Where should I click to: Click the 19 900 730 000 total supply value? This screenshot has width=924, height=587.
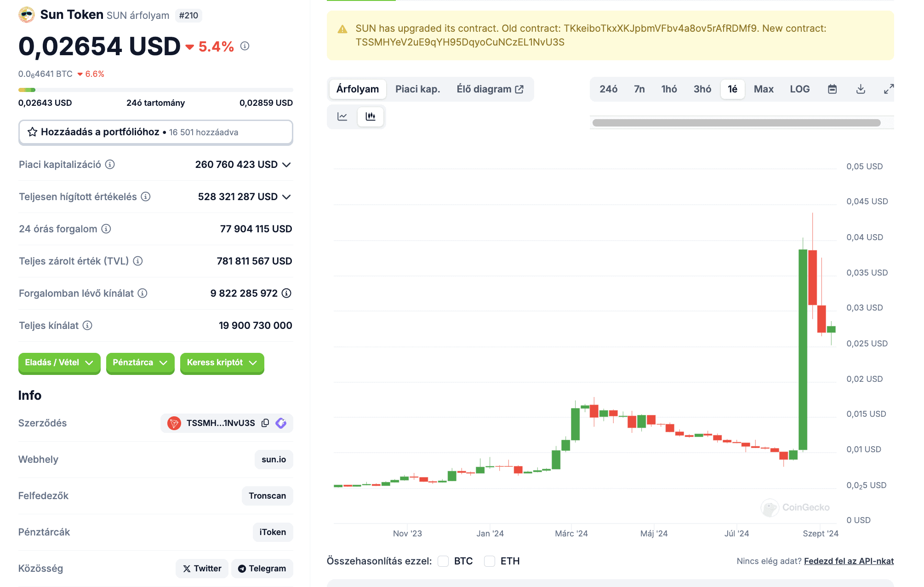[x=256, y=326]
